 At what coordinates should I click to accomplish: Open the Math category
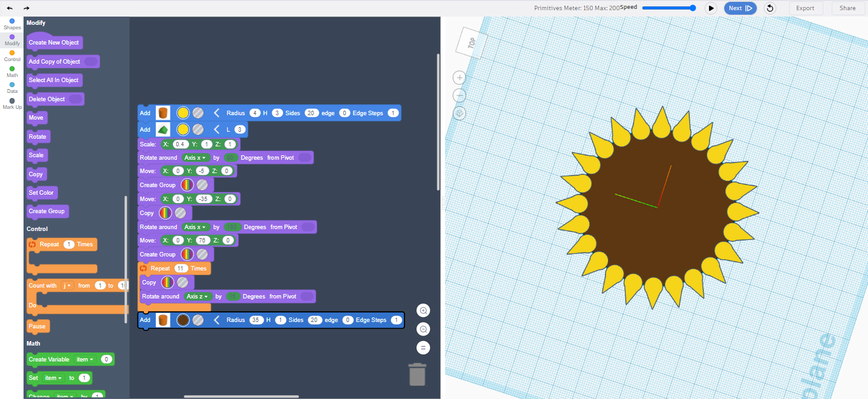pyautogui.click(x=12, y=72)
